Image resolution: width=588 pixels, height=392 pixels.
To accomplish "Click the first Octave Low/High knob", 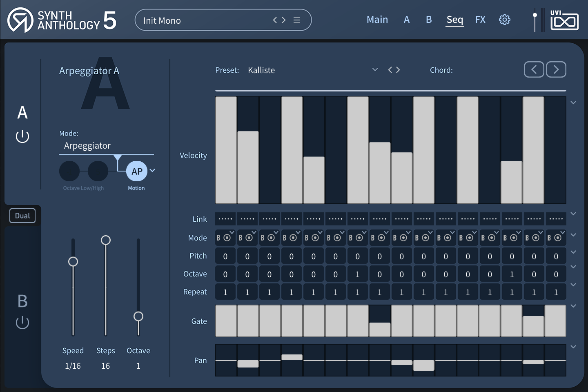I will pos(69,171).
